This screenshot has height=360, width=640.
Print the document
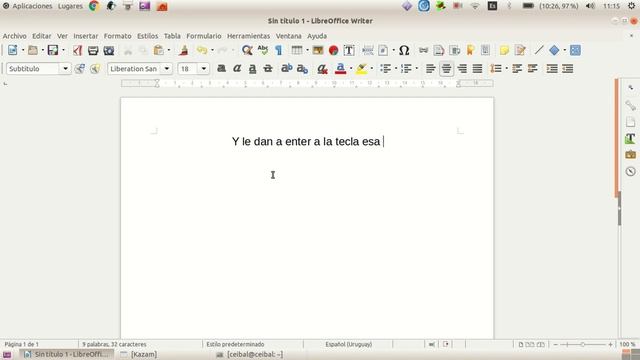pos(93,50)
